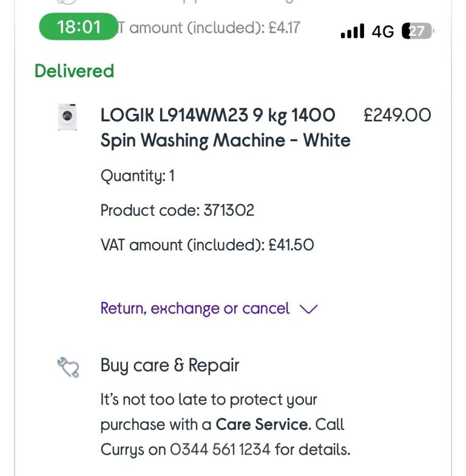Click the green Delivered status label
Image resolution: width=466 pixels, height=476 pixels.
click(74, 71)
